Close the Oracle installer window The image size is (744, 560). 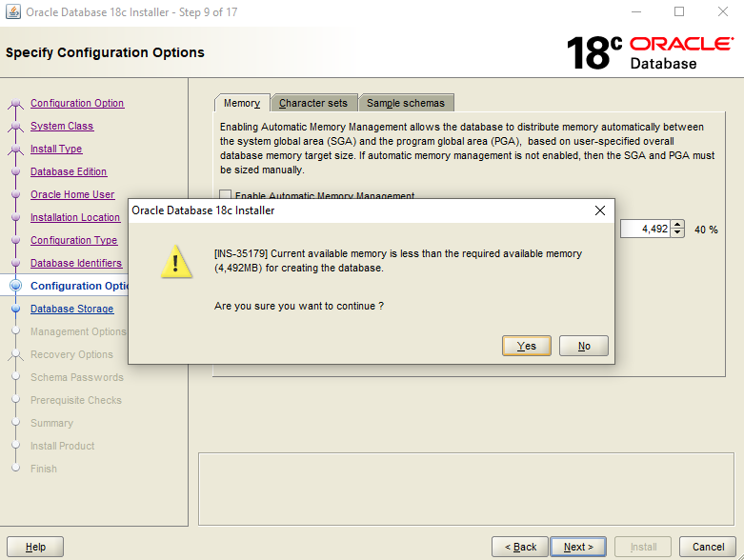click(x=723, y=11)
